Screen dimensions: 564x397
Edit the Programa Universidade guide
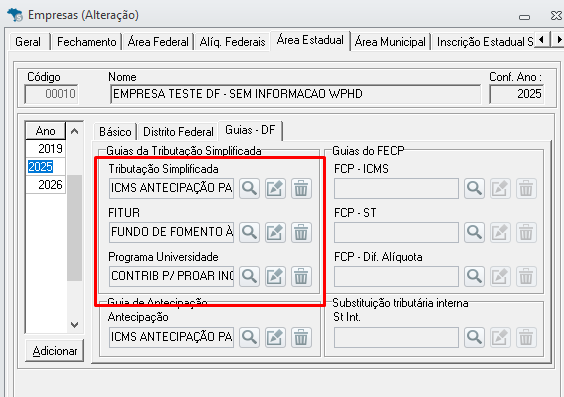[275, 277]
